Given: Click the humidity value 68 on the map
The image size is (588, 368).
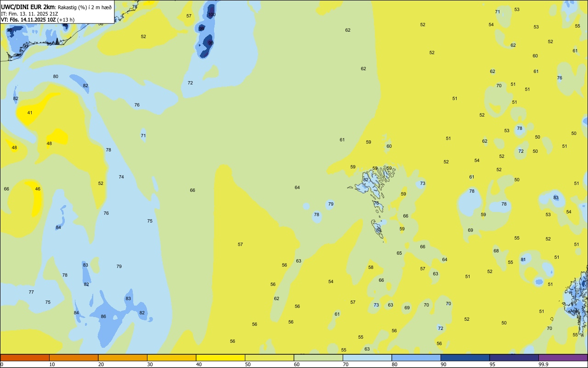Looking at the screenshot, I should [x=496, y=251].
